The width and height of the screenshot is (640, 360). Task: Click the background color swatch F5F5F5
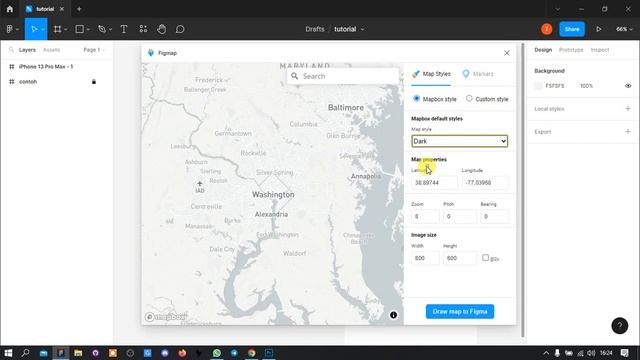[538, 86]
